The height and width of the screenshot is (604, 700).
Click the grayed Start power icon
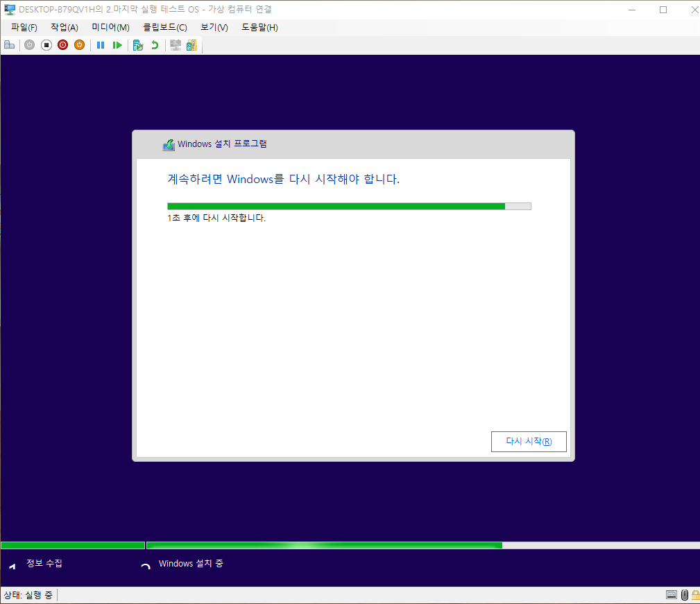click(x=29, y=45)
